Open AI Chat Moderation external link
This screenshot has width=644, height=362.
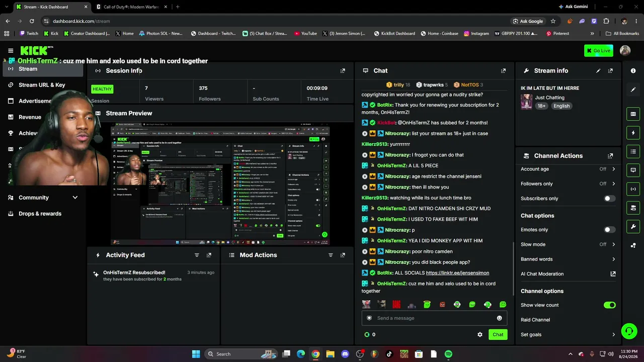pos(613,274)
